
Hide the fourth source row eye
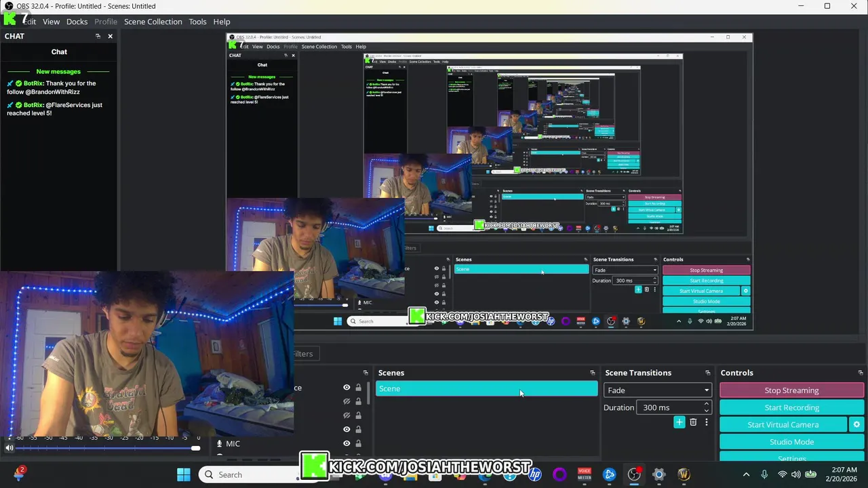coord(347,429)
